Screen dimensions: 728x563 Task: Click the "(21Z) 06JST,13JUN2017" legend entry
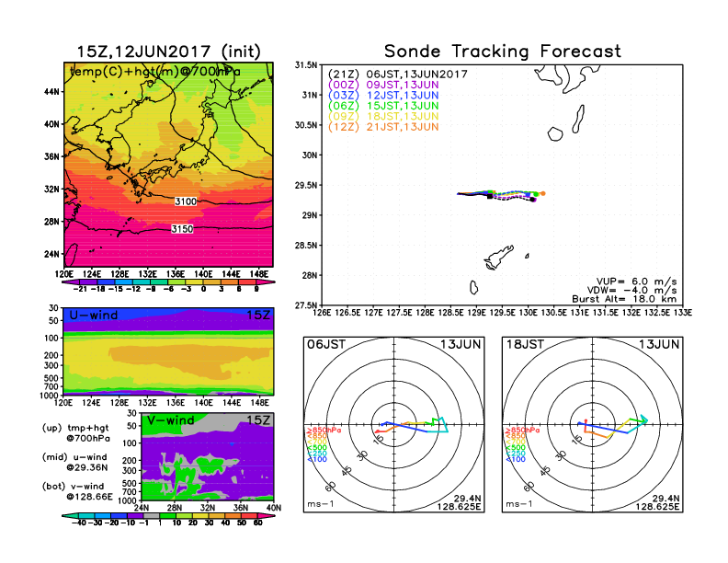pyautogui.click(x=397, y=75)
